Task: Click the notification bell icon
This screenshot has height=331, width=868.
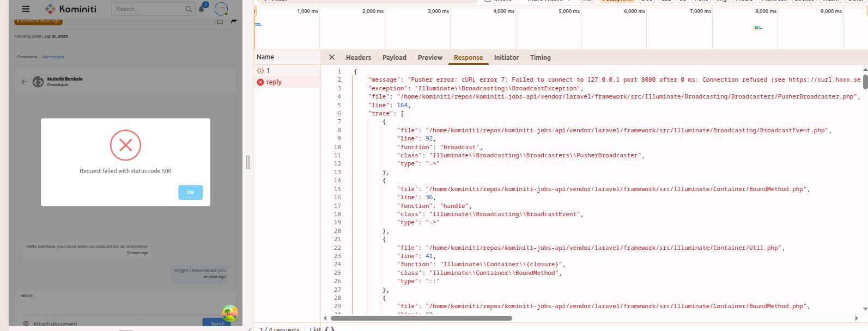Action: point(202,9)
